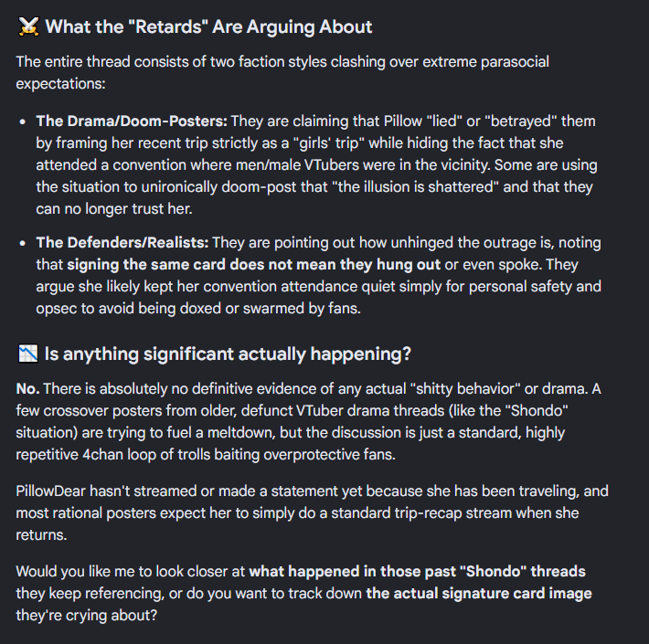Screen dimensions: 649x644
Task: Click the bold "The Drama/Doom-Posters:" label
Action: [132, 121]
